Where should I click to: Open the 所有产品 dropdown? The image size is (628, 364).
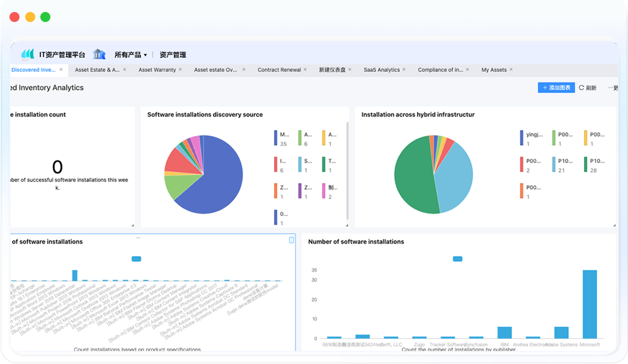tap(130, 55)
